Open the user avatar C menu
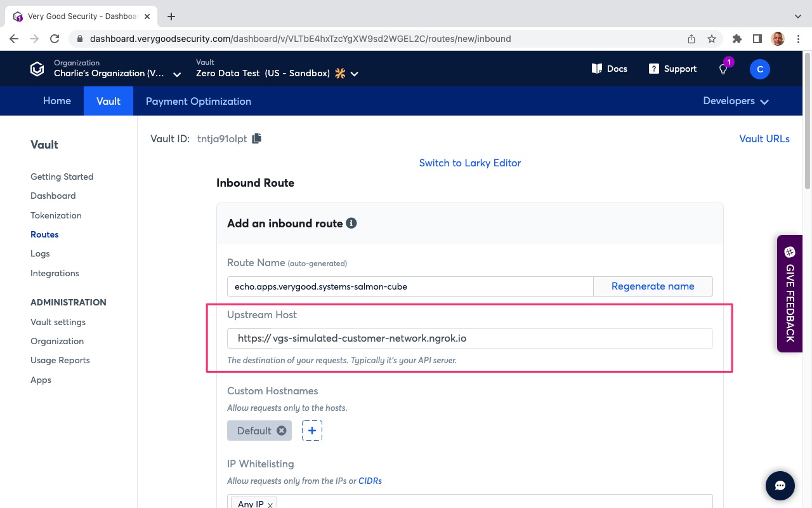Viewport: 812px width, 508px height. [x=760, y=69]
